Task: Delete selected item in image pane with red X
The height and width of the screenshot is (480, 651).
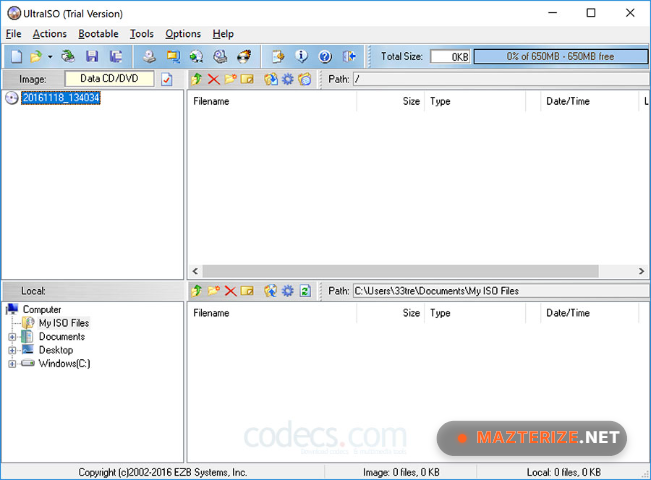Action: point(213,79)
